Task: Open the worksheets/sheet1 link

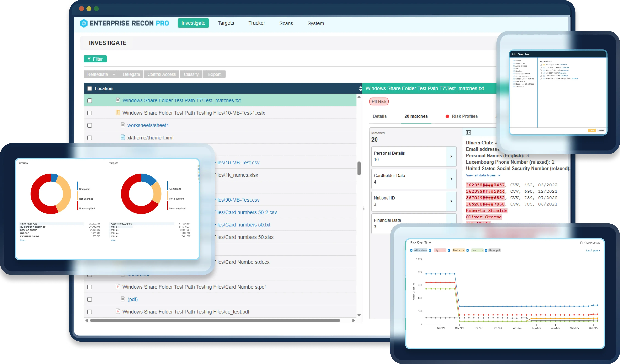Action: pos(148,125)
